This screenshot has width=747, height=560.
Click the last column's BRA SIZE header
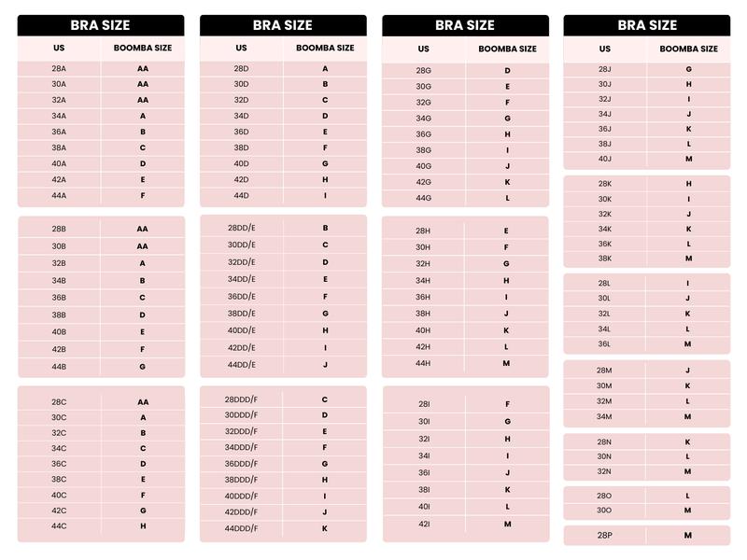(x=646, y=25)
